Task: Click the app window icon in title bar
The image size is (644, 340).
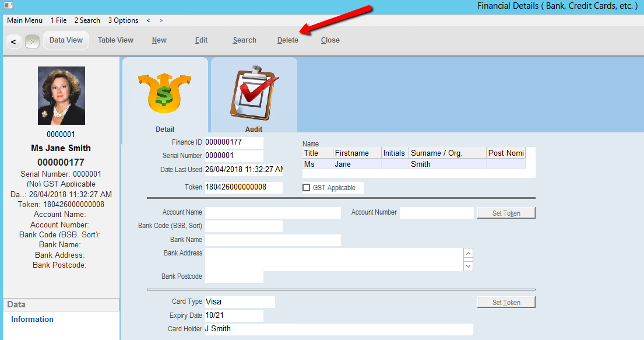Action: point(9,5)
